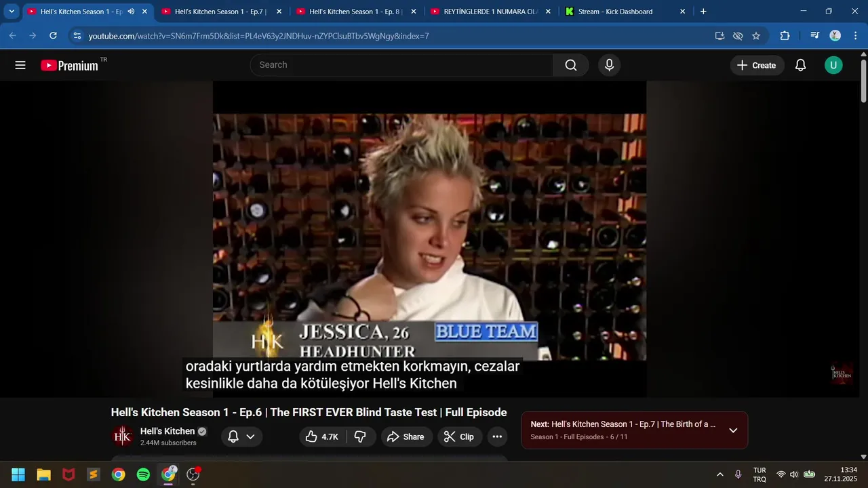
Task: Open YouTube notifications bell in header
Action: 800,65
